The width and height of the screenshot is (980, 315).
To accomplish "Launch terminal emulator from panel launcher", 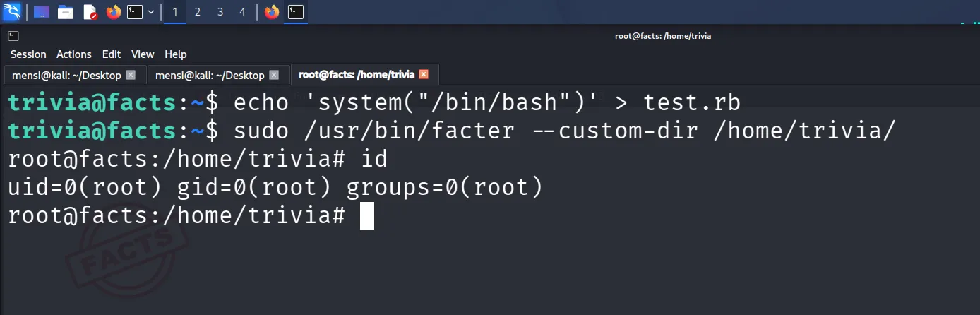I will click(x=135, y=12).
